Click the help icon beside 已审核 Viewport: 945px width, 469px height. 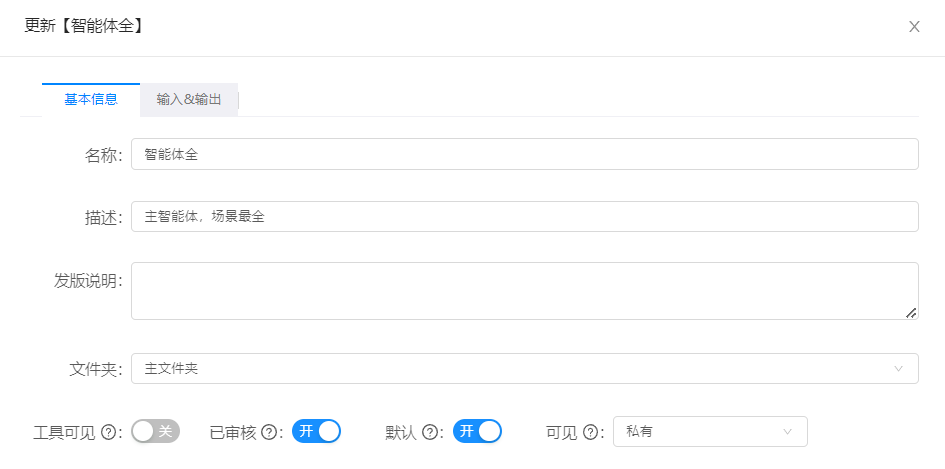[269, 432]
